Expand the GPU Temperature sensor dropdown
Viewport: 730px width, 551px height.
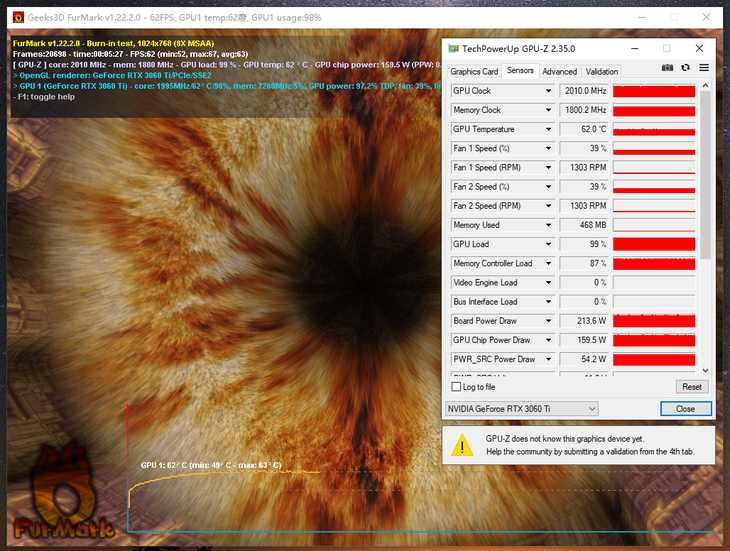[548, 129]
